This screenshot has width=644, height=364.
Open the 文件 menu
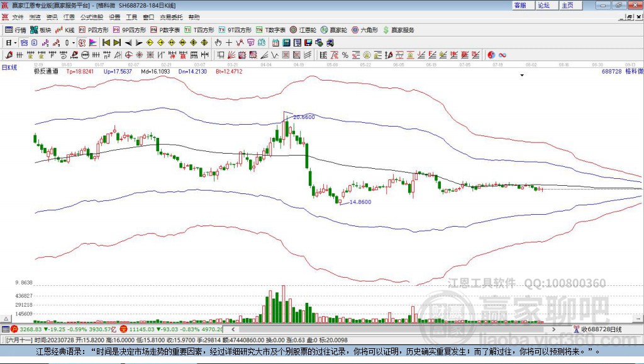(x=18, y=17)
